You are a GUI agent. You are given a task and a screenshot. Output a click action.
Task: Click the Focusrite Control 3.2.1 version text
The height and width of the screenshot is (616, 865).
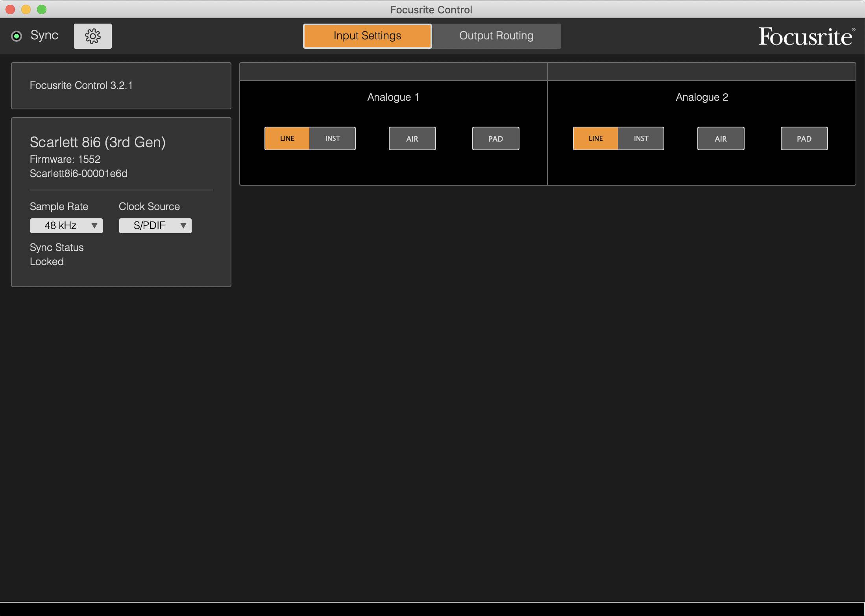(x=81, y=85)
